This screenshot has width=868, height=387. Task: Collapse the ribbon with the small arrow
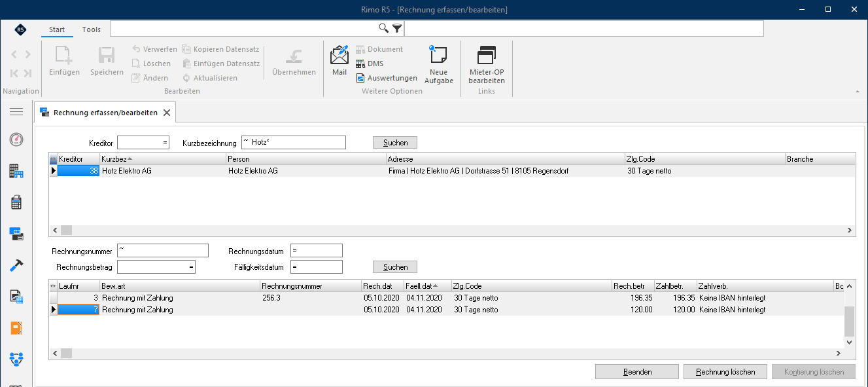[x=857, y=91]
